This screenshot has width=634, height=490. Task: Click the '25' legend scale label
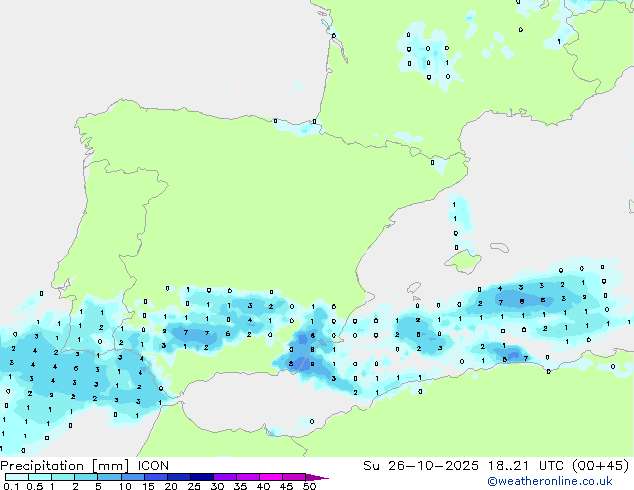[194, 486]
